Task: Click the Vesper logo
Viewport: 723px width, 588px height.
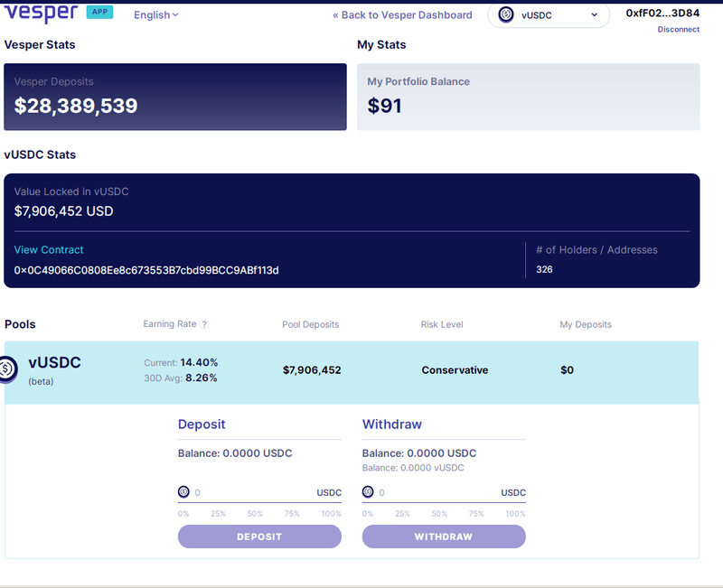Action: 41,14
